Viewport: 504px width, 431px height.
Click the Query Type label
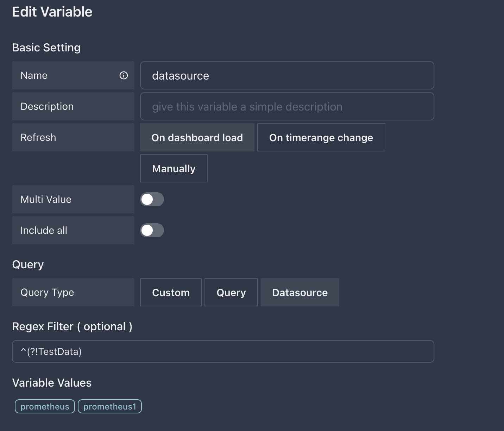(x=73, y=292)
